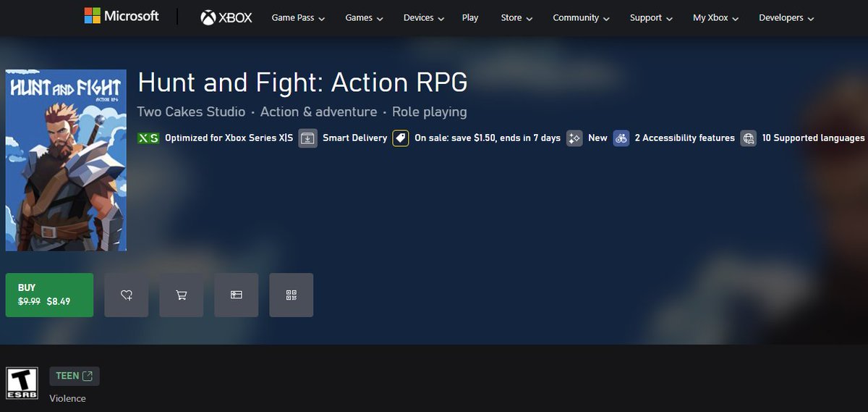Expand the Devices menu
868x412 pixels.
[424, 17]
